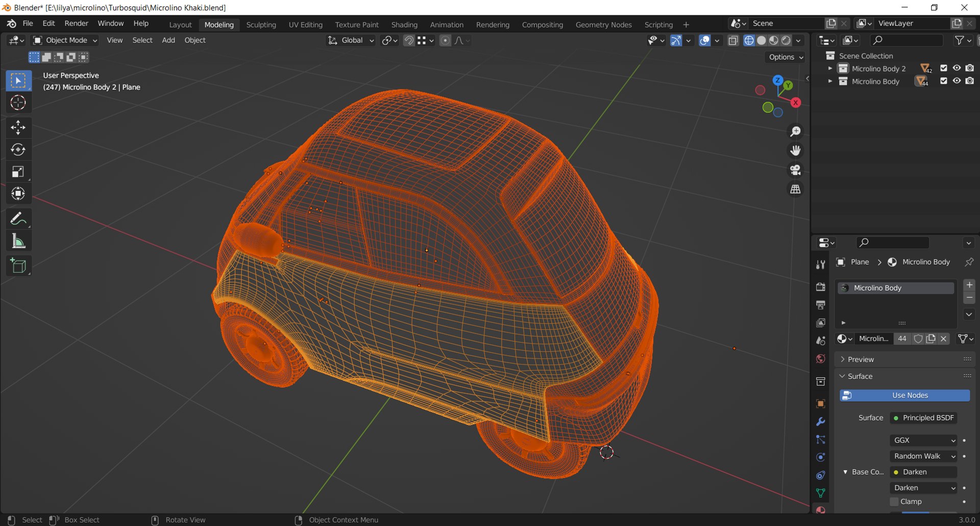Image resolution: width=980 pixels, height=526 pixels.
Task: Click the Use Nodes button
Action: coord(904,395)
